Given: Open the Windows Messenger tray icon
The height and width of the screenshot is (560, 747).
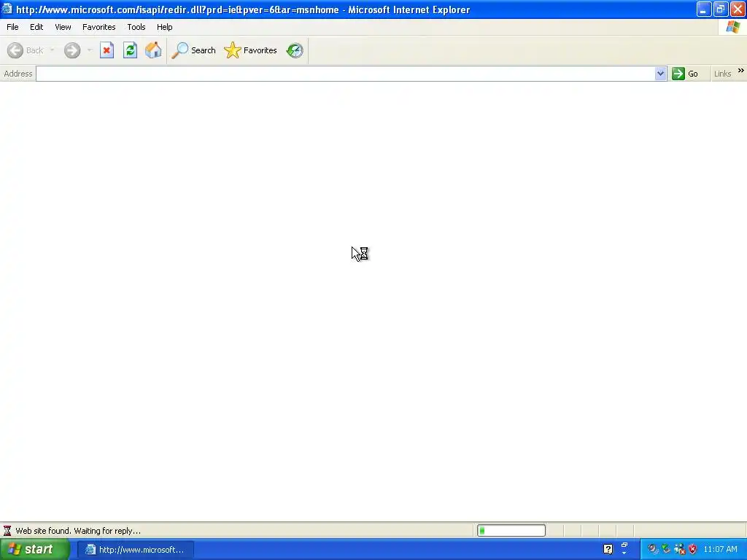Looking at the screenshot, I should pos(679,550).
